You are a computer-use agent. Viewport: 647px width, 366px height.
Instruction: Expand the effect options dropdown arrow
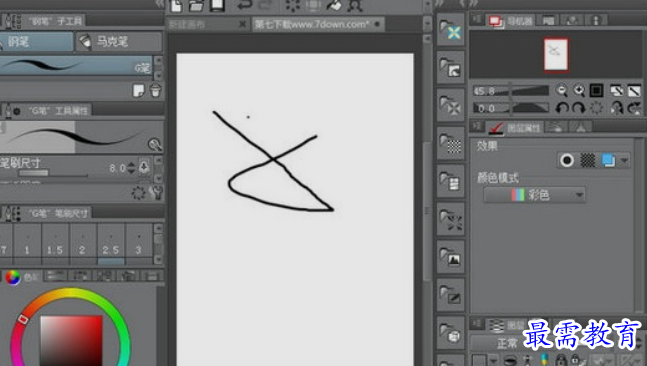[624, 161]
